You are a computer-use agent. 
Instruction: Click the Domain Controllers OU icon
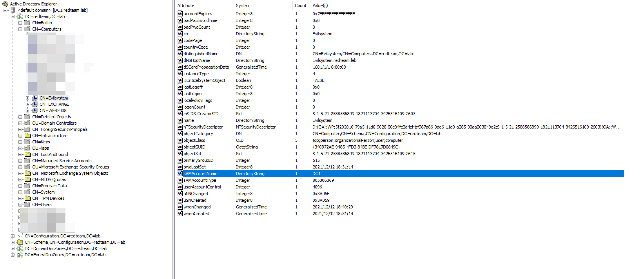coord(27,123)
